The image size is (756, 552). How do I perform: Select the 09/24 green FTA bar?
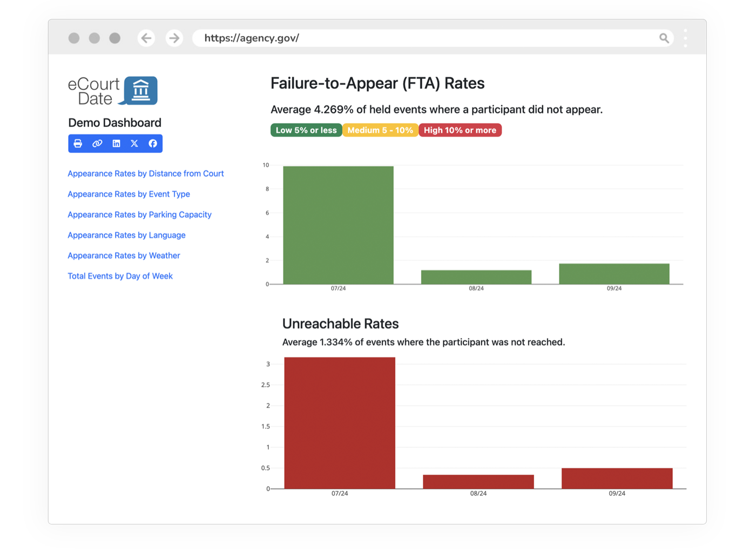click(614, 274)
